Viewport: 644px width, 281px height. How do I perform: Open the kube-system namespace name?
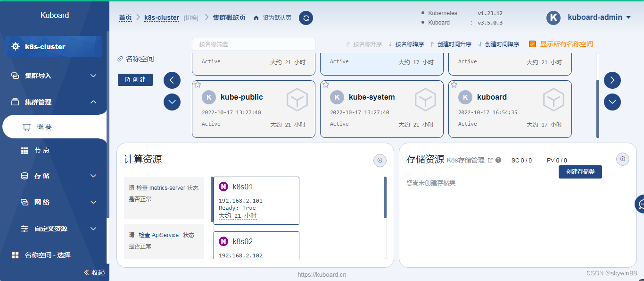[x=372, y=97]
